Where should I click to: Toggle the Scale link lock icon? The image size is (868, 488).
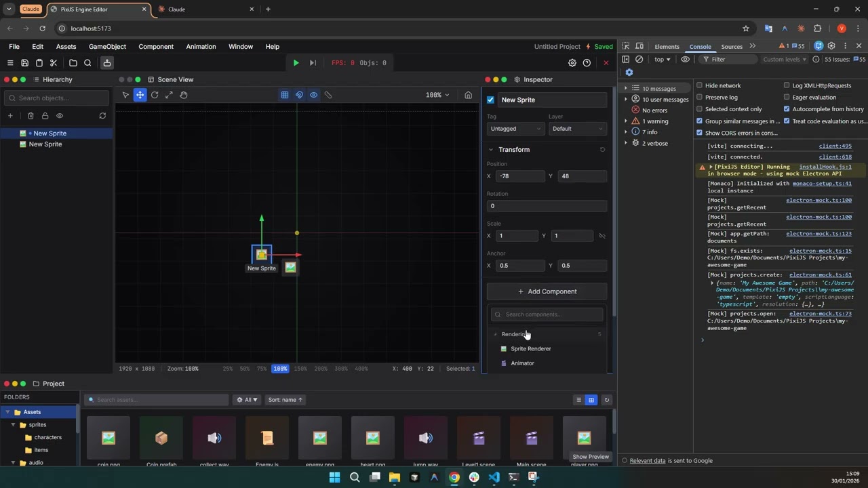[x=601, y=236]
